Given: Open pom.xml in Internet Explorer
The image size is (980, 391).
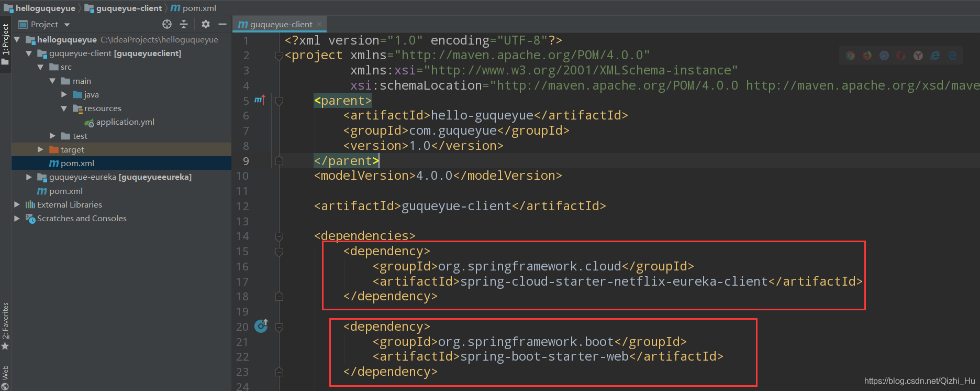Looking at the screenshot, I should tap(935, 56).
